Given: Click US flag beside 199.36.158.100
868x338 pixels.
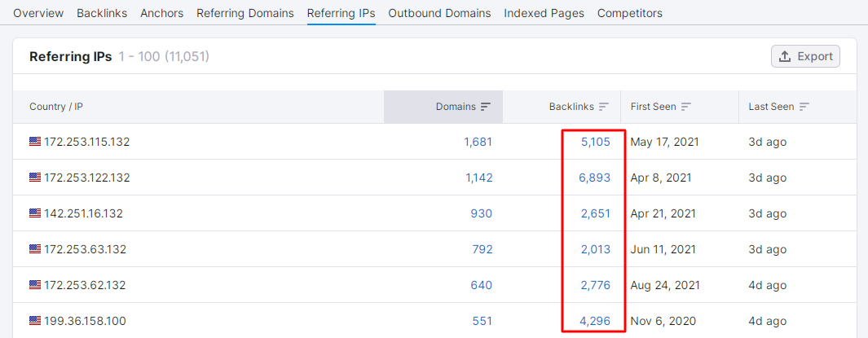Looking at the screenshot, I should pos(35,320).
